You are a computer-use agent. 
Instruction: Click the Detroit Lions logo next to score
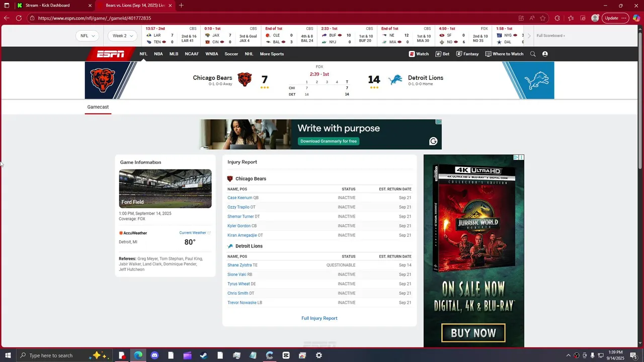pos(395,80)
